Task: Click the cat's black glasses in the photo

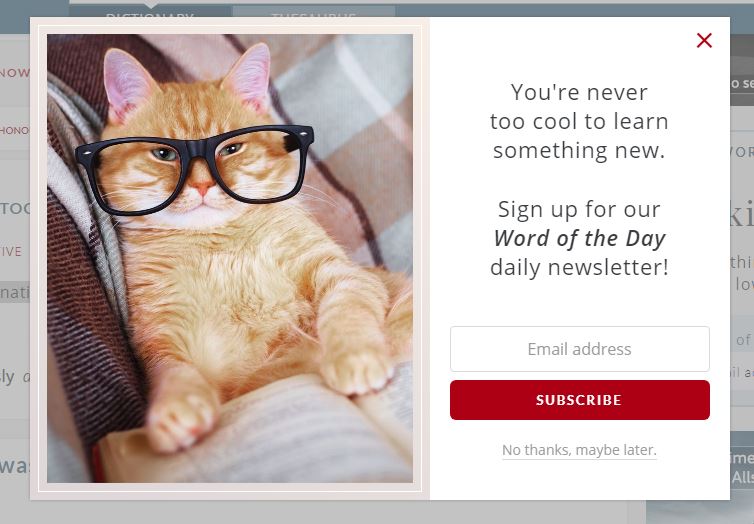Action: [195, 168]
